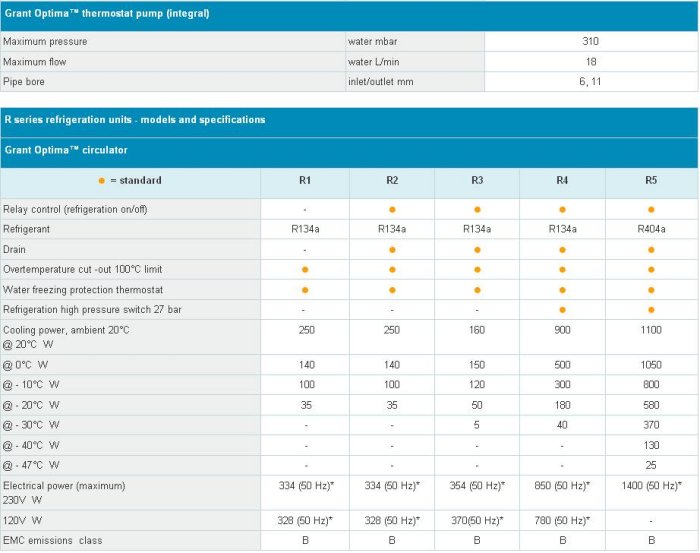This screenshot has width=700, height=553.
Task: Click the Maximum pressure value 310
Action: click(x=590, y=42)
